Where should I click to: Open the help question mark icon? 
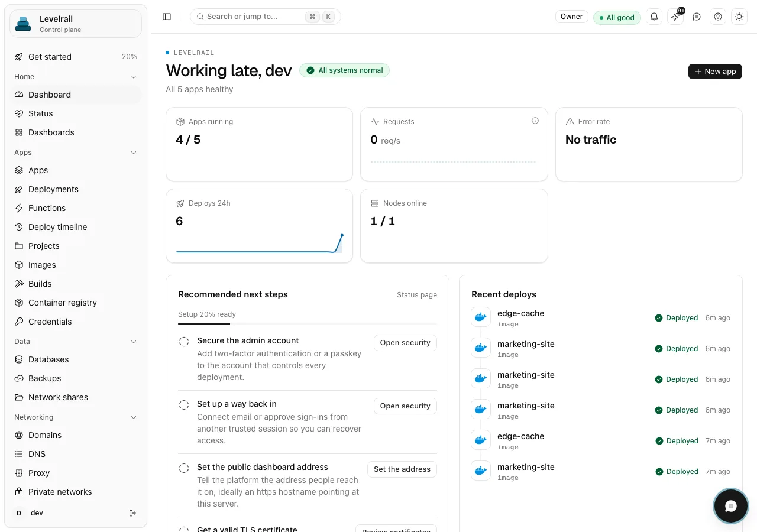click(718, 17)
